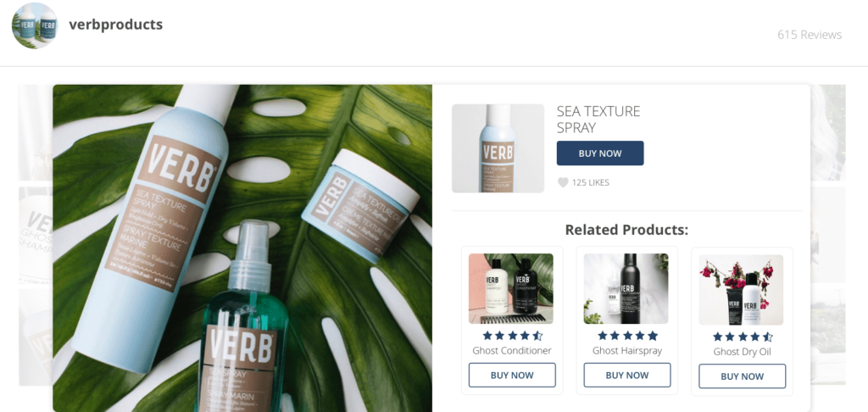This screenshot has width=868, height=412.
Task: Select the Sea Texture Spray product thumbnail
Action: [x=498, y=148]
